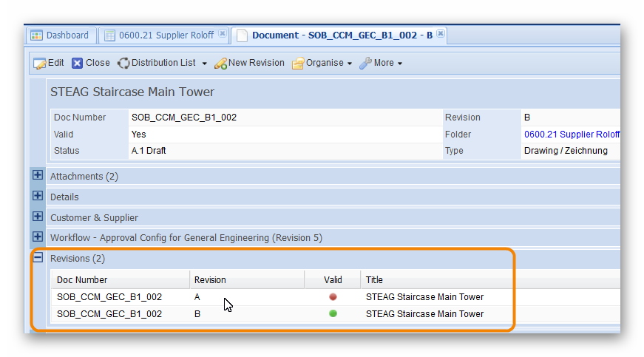Image resolution: width=644 pixels, height=357 pixels.
Task: Sort by the Doc Number column header
Action: [82, 280]
